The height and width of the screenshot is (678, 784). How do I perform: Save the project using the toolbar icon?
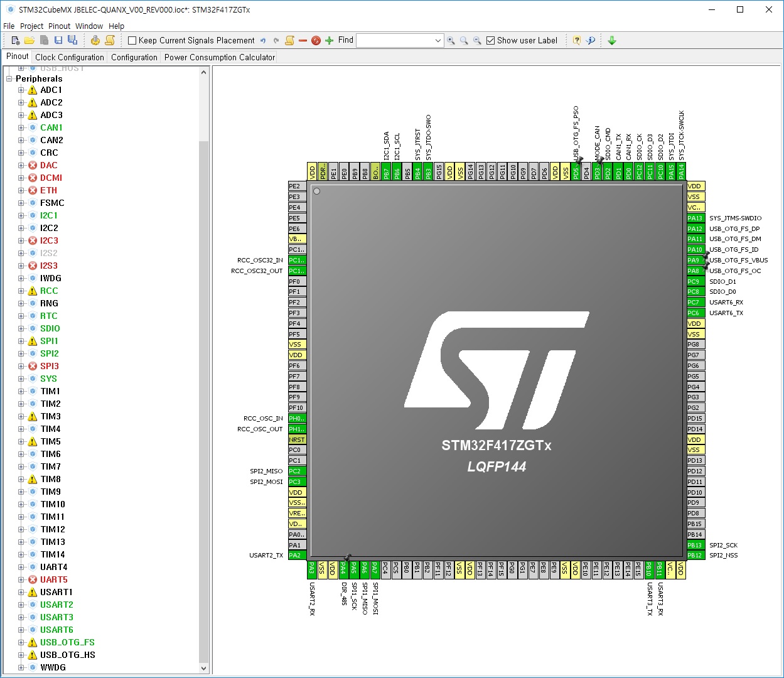pos(58,40)
